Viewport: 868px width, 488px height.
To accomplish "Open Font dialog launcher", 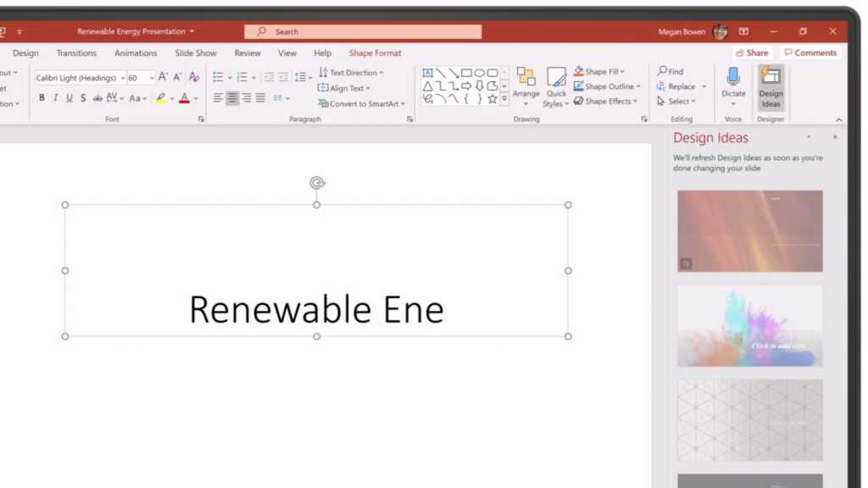I will click(201, 119).
